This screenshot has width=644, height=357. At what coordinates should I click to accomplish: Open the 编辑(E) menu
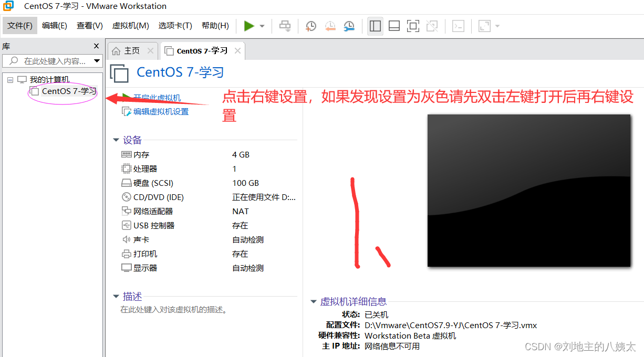coord(55,26)
